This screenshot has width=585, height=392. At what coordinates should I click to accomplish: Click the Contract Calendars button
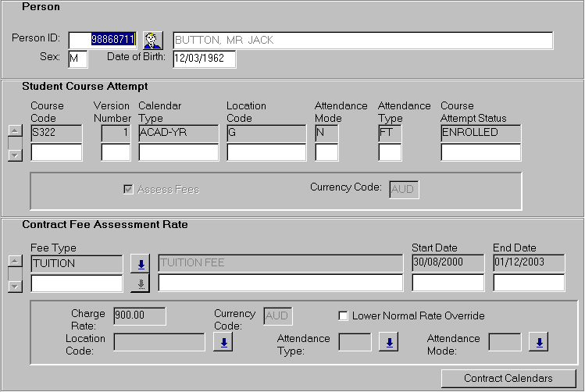(508, 379)
